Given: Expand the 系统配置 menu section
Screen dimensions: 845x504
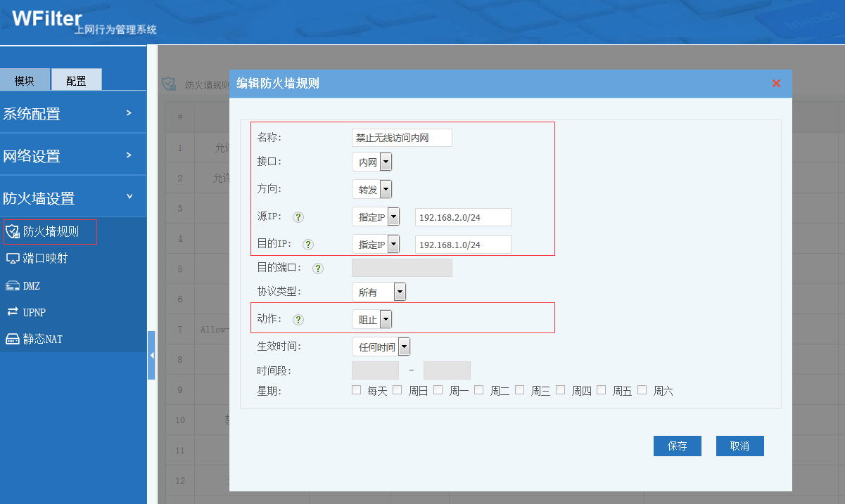Looking at the screenshot, I should [70, 114].
